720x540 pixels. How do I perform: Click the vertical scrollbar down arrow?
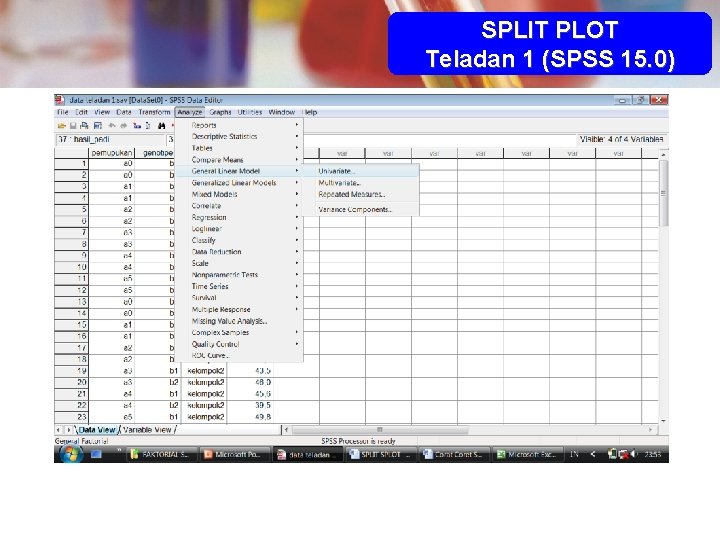pyautogui.click(x=663, y=420)
